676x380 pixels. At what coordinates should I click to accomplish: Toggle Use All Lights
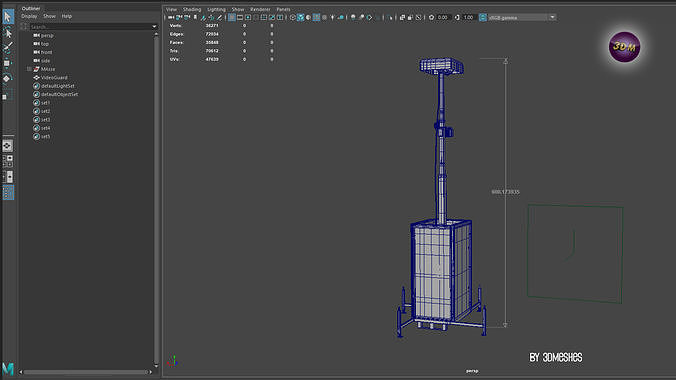(332, 17)
